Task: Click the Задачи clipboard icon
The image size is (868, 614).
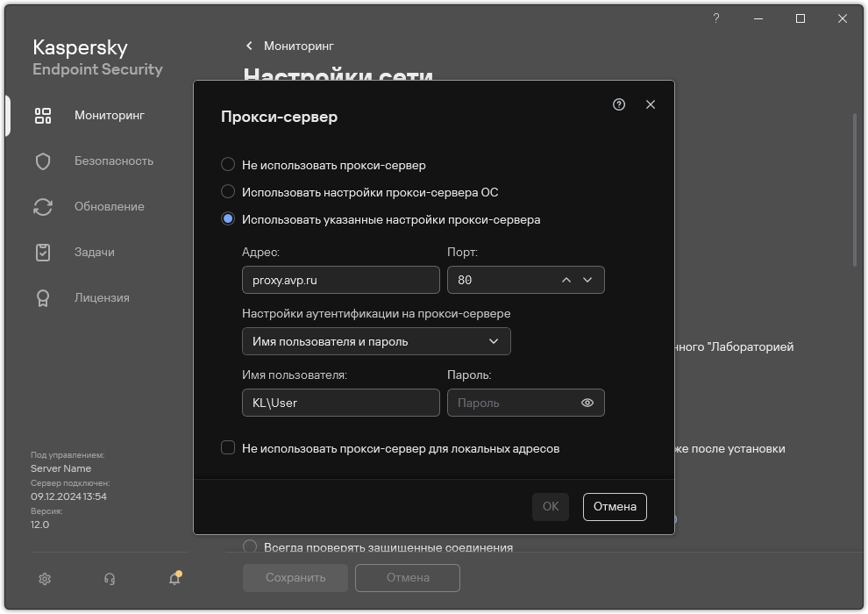Action: [43, 252]
